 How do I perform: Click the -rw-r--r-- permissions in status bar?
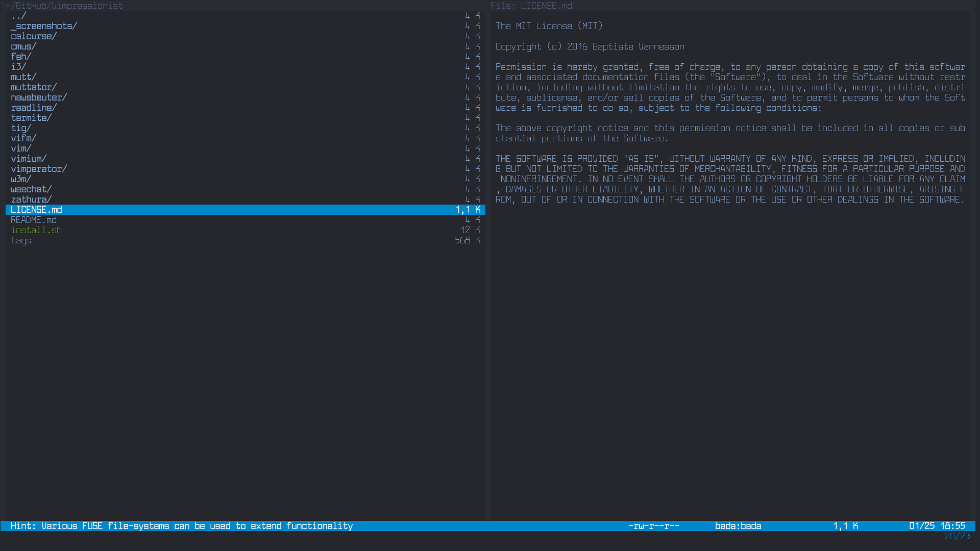(x=654, y=526)
